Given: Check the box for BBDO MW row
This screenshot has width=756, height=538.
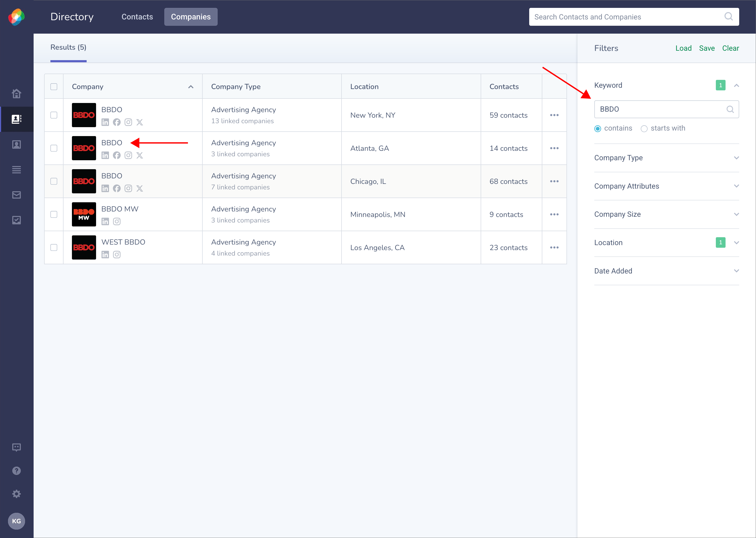Looking at the screenshot, I should coord(54,215).
